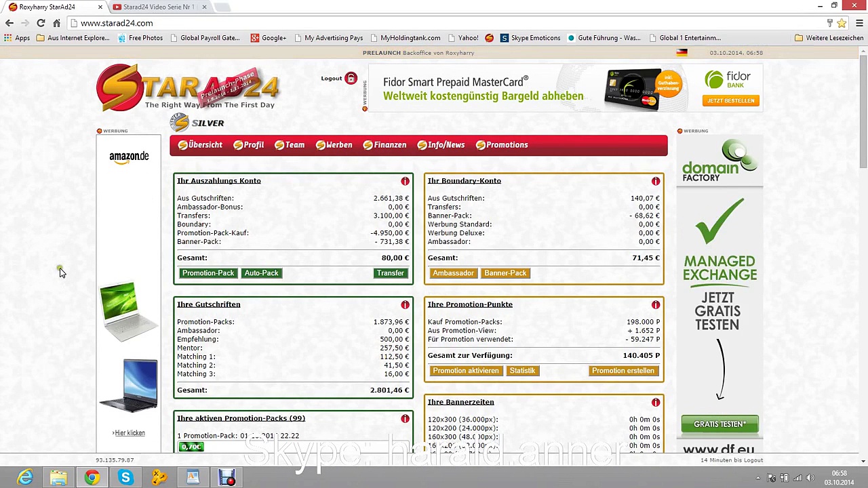Expand the Promotions menu
868x488 pixels.
[502, 145]
